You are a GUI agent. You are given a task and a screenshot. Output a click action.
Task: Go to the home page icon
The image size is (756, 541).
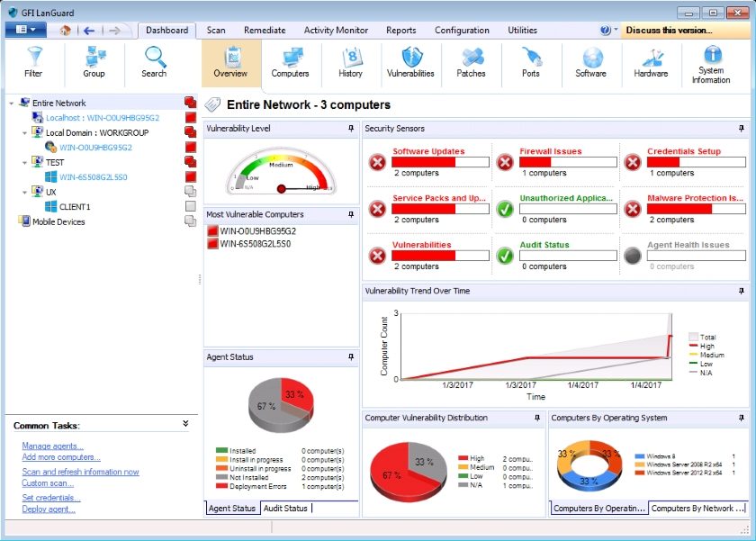coord(65,31)
